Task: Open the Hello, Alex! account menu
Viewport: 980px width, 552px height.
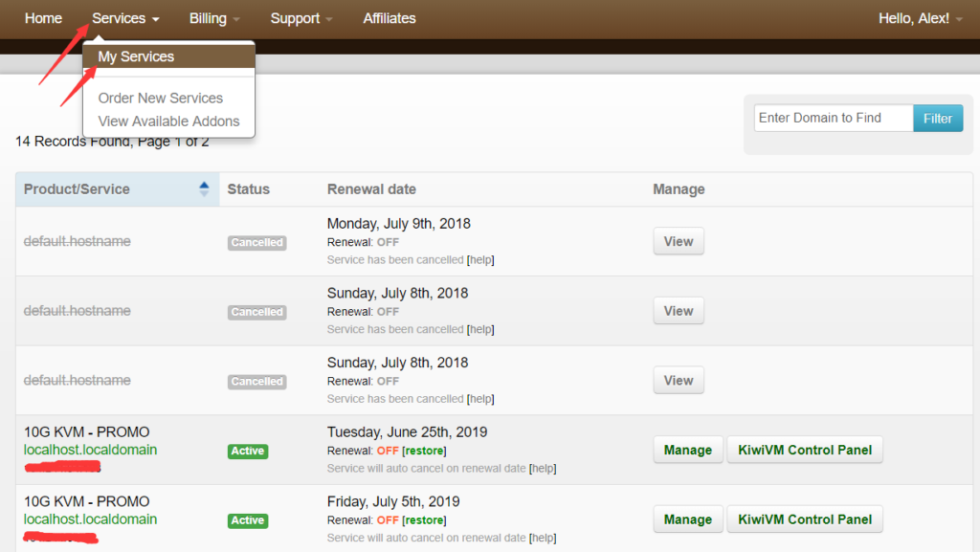Action: coord(920,18)
